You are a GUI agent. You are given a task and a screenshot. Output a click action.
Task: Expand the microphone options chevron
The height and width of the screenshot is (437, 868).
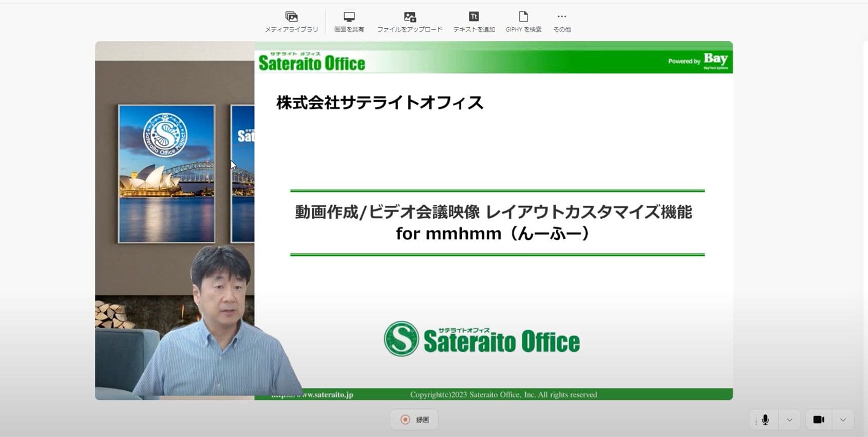(x=789, y=420)
